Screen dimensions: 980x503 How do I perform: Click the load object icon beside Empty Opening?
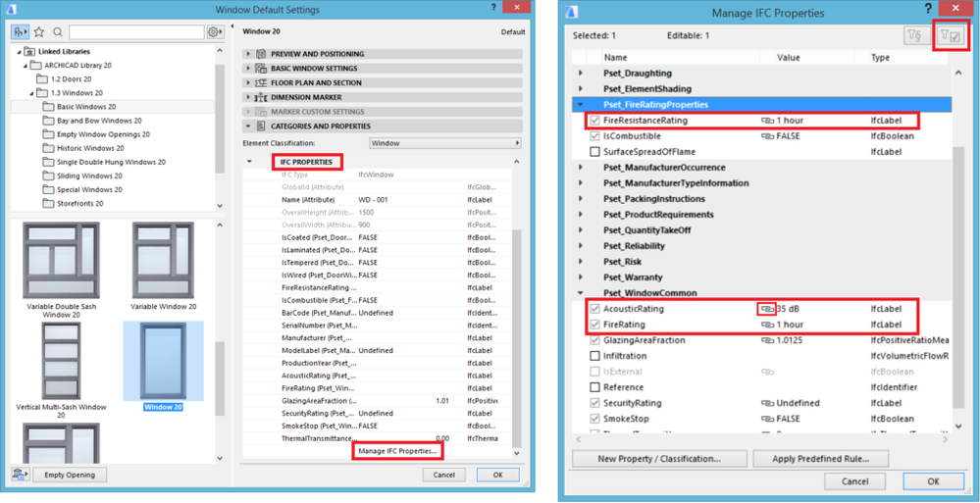point(20,475)
